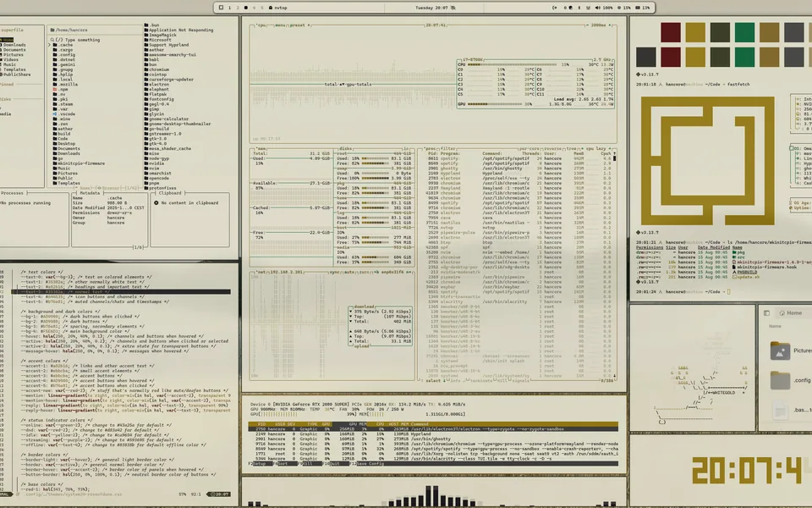Image resolution: width=812 pixels, height=508 pixels.
Task: Click the 'Name' column header in Files window
Action: [775, 326]
